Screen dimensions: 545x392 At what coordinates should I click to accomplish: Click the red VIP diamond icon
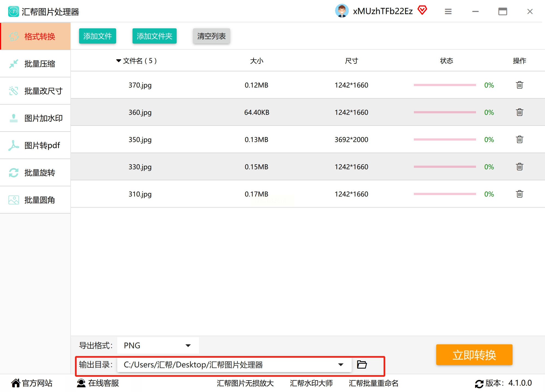pyautogui.click(x=422, y=10)
